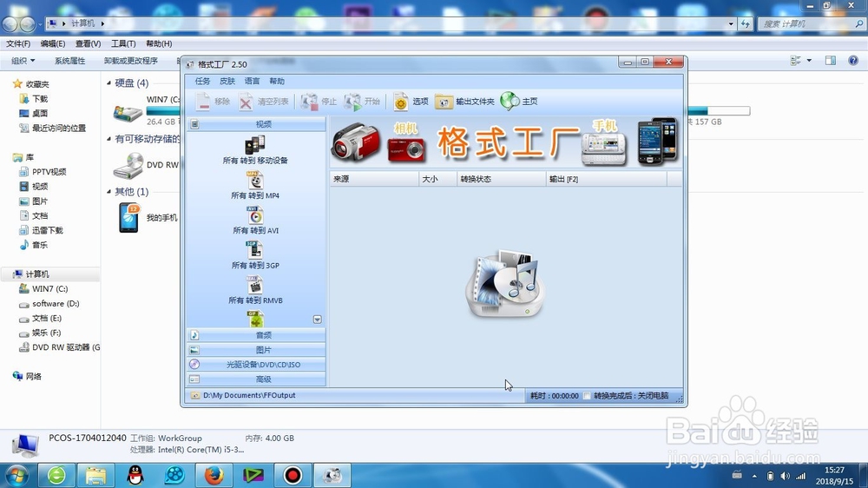
Task: Click the Remove (移除) toolbar icon
Action: click(203, 102)
